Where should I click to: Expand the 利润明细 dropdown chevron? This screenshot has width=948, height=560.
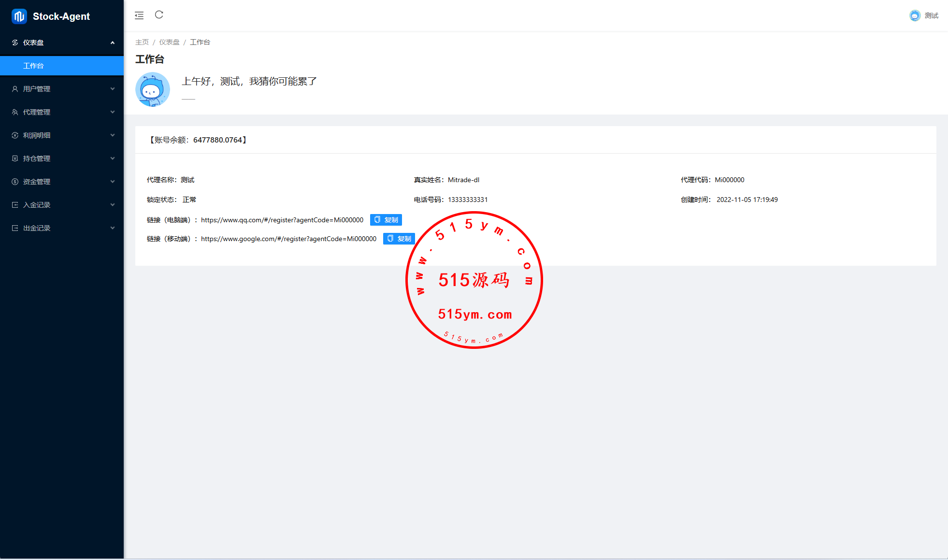point(113,135)
